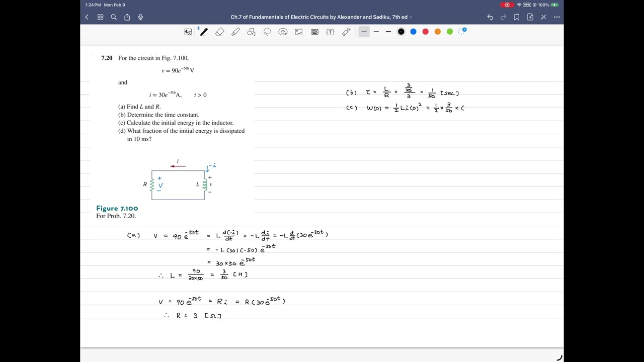Tap the '7.20' problem number
Viewport: 644px width, 362px height.
[x=107, y=58]
